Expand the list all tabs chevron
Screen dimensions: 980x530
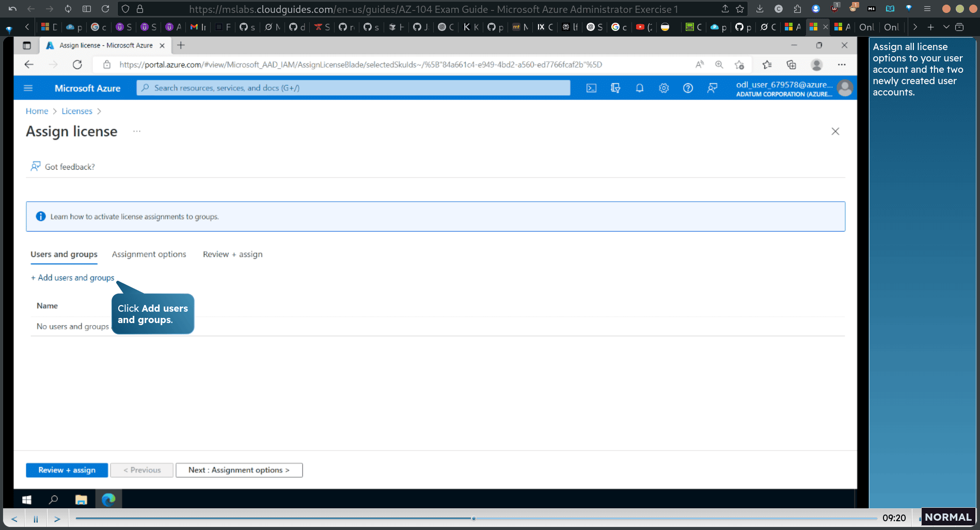click(946, 27)
